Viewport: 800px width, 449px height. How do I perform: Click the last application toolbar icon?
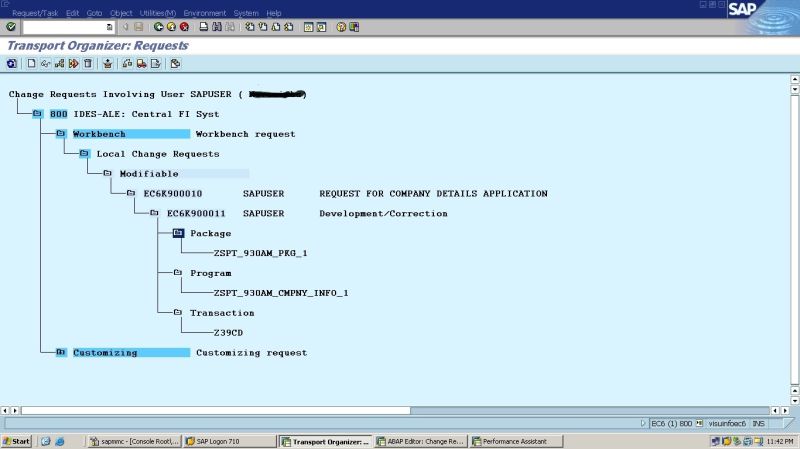pyautogui.click(x=175, y=64)
